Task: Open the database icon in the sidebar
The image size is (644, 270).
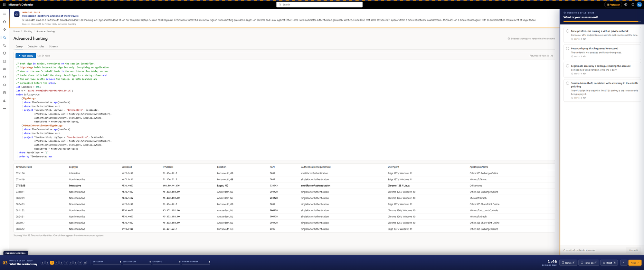Action: 5,93
